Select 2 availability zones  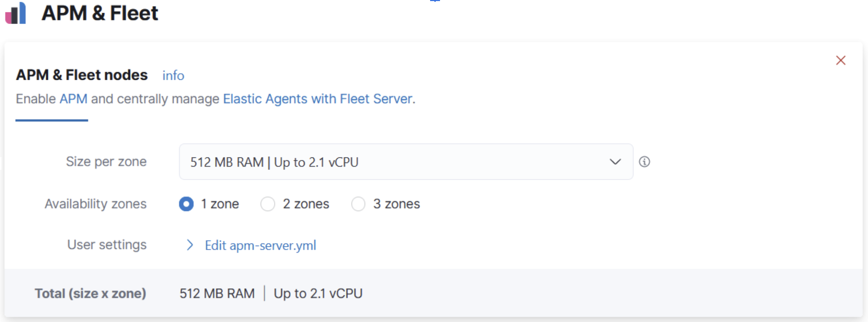pos(268,204)
